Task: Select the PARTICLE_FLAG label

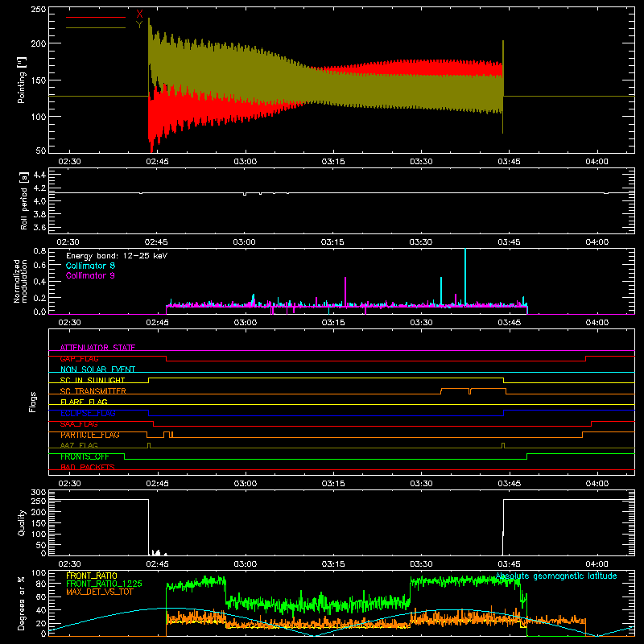Action: 90,435
